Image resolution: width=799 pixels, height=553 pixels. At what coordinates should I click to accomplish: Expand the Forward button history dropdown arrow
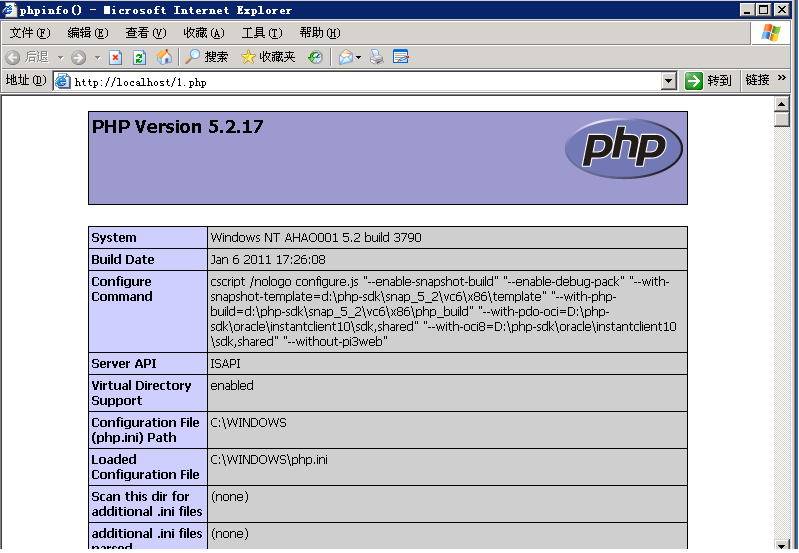tap(95, 57)
